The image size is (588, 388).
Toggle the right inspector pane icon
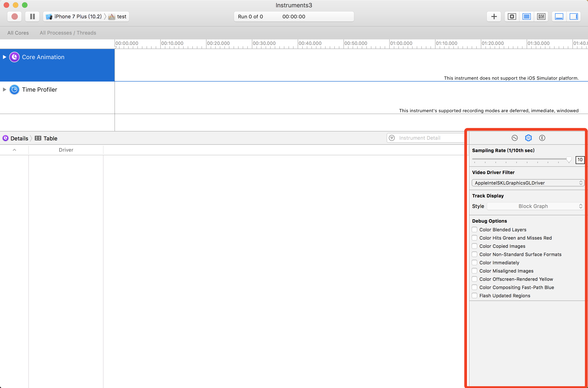click(573, 16)
